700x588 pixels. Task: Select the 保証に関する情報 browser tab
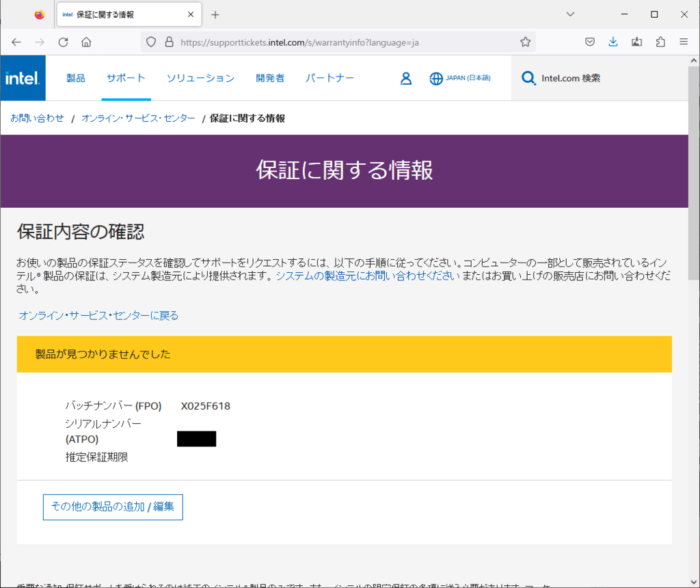coord(129,15)
